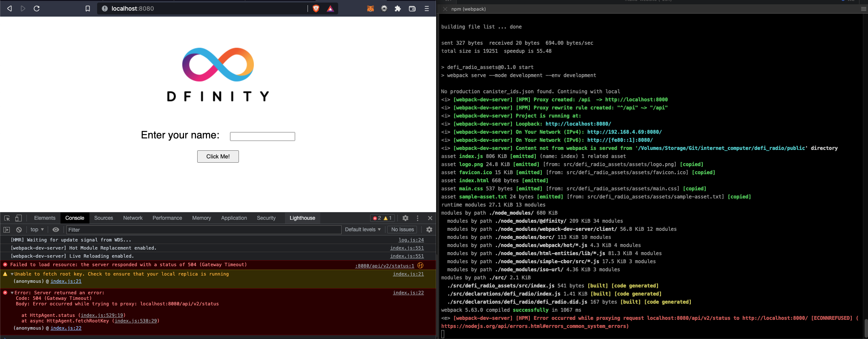This screenshot has height=339, width=868.
Task: Clear the console with the ban icon
Action: point(19,230)
